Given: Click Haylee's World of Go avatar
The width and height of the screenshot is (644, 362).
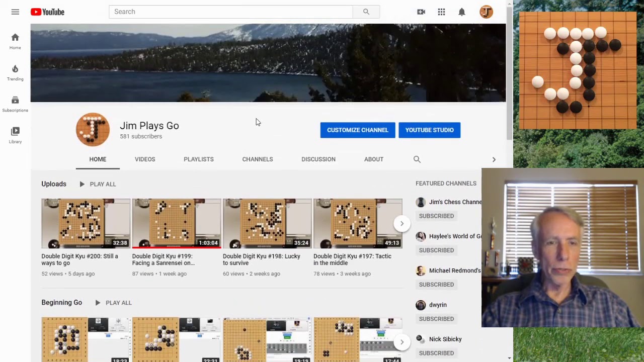Looking at the screenshot, I should pos(421,236).
